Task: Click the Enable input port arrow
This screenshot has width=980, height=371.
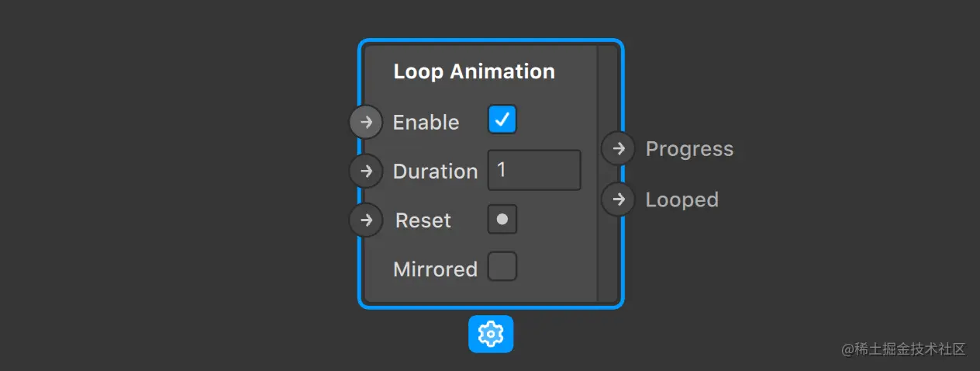Action: [x=366, y=122]
